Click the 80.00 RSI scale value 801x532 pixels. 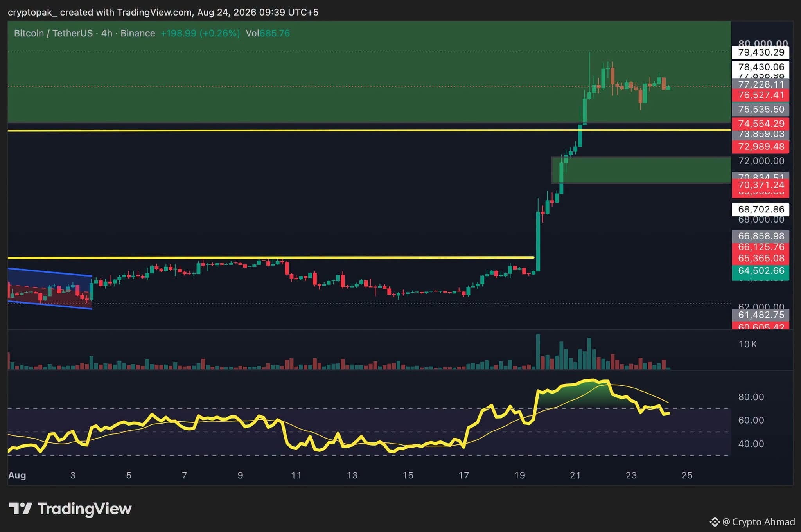tap(751, 397)
